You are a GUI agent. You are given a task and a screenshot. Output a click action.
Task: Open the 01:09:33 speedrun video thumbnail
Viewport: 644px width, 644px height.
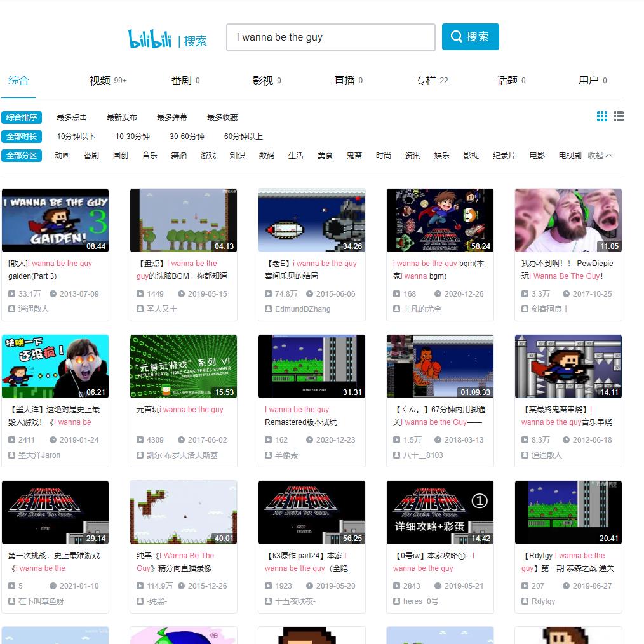(440, 366)
